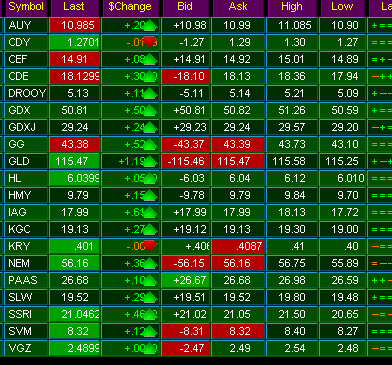Select the CDE symbol cell

tap(26, 76)
